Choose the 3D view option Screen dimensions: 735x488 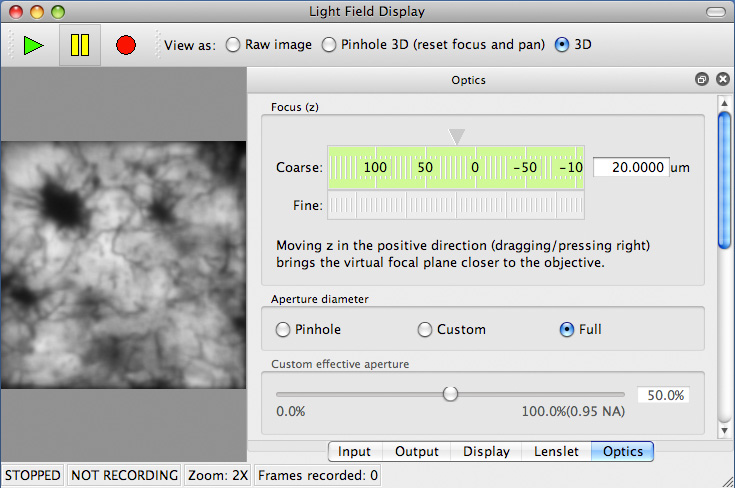click(x=562, y=45)
